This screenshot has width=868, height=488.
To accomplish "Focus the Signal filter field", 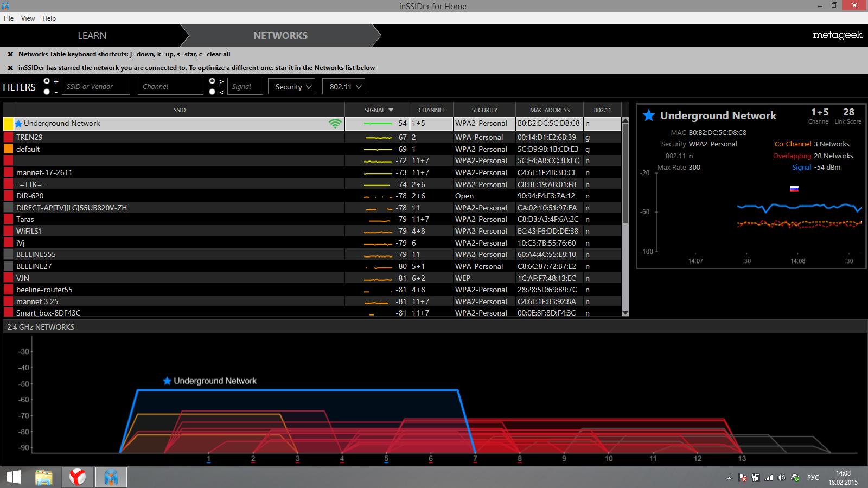I will [x=245, y=87].
